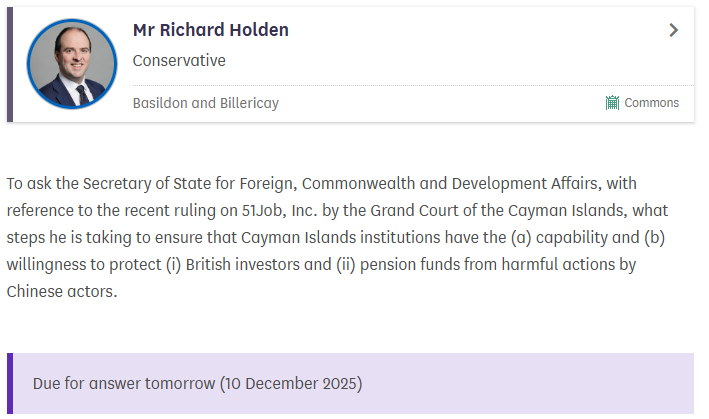The height and width of the screenshot is (419, 709).
Task: Click the dotted divider line inside the member card
Action: pyautogui.click(x=400, y=86)
